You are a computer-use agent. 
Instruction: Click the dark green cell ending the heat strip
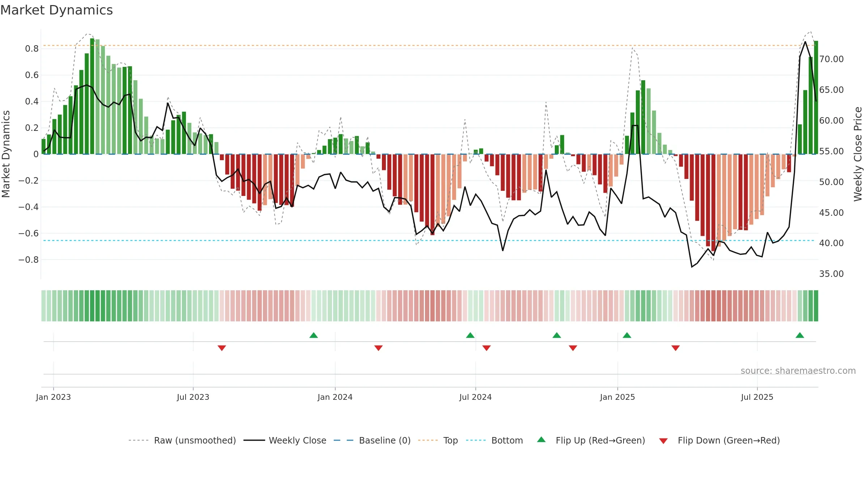click(816, 306)
